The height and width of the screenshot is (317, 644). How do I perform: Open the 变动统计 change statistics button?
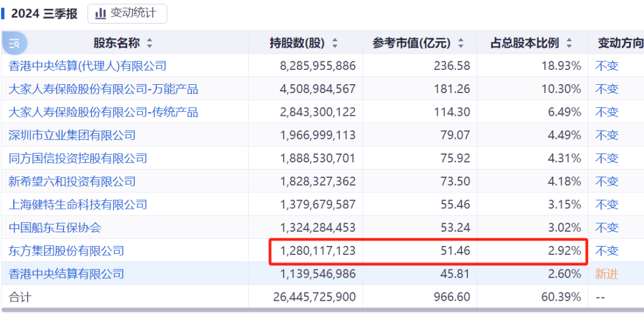127,14
